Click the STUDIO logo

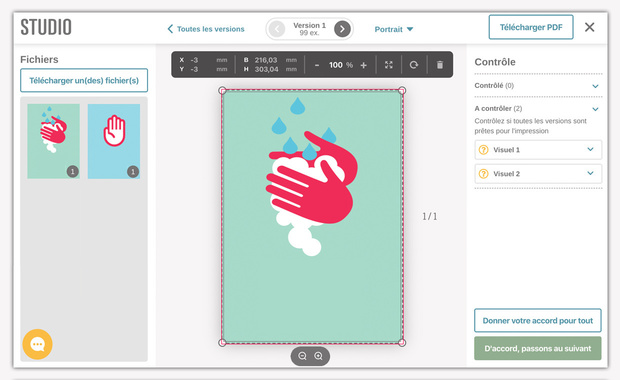point(46,27)
